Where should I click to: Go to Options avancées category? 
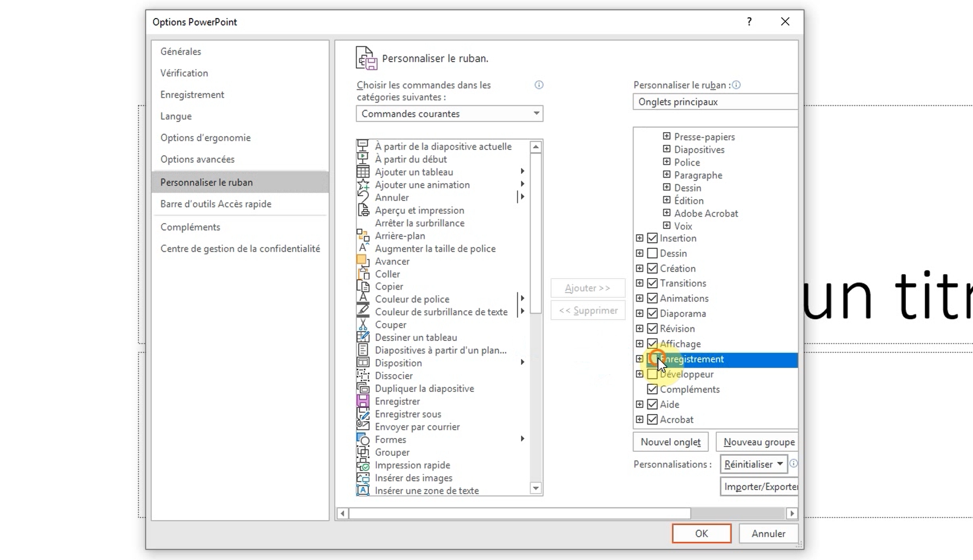(240, 159)
